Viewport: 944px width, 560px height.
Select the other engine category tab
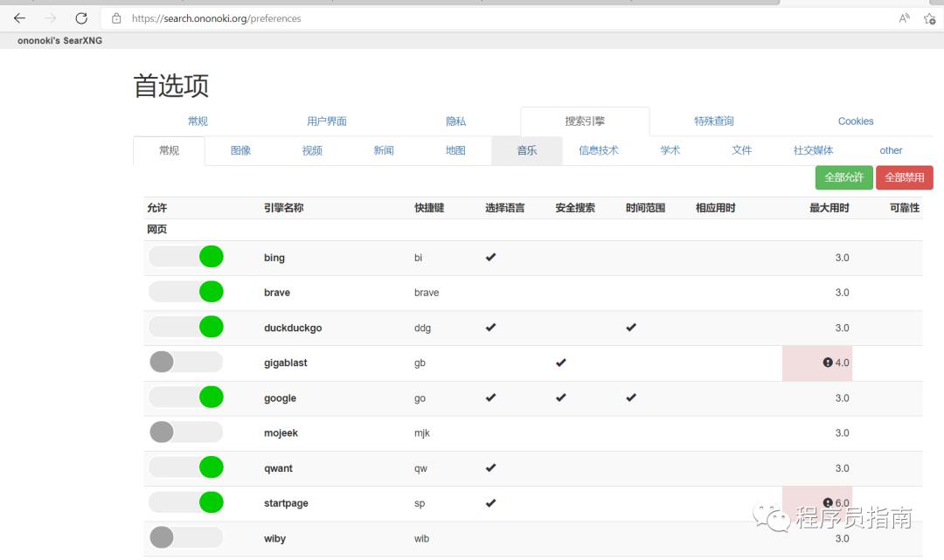(891, 150)
